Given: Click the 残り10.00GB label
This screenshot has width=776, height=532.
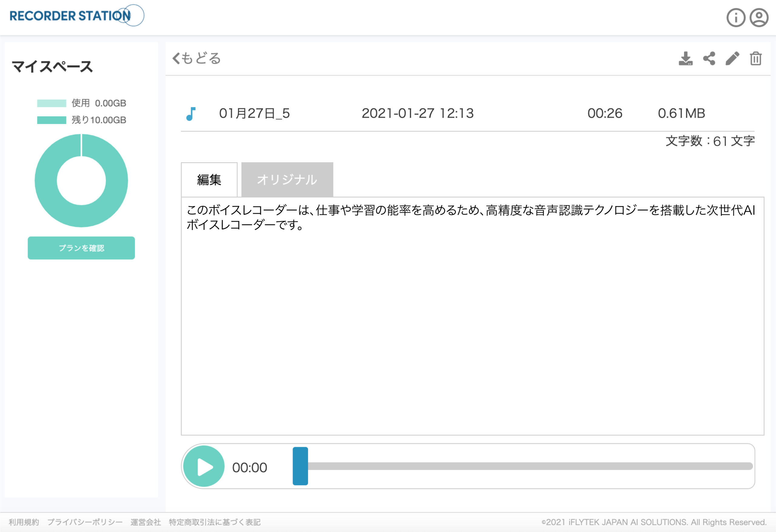Looking at the screenshot, I should coord(99,120).
